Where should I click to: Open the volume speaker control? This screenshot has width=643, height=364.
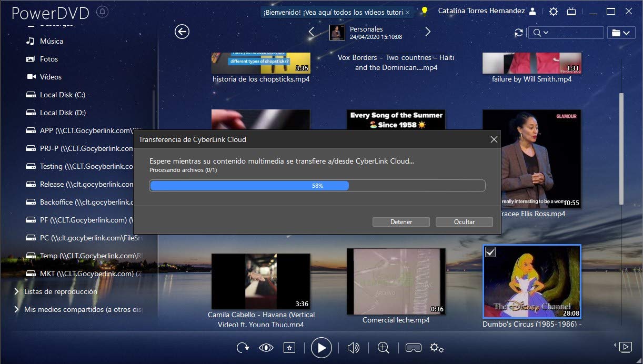(354, 347)
